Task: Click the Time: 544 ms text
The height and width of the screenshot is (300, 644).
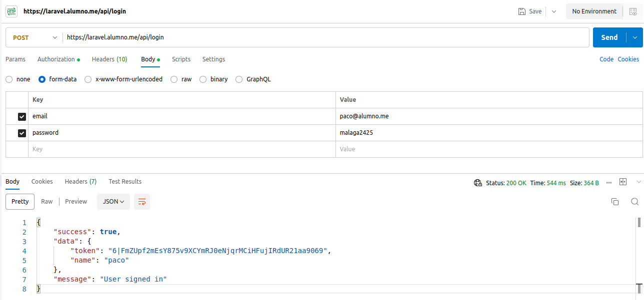Action: [548, 183]
